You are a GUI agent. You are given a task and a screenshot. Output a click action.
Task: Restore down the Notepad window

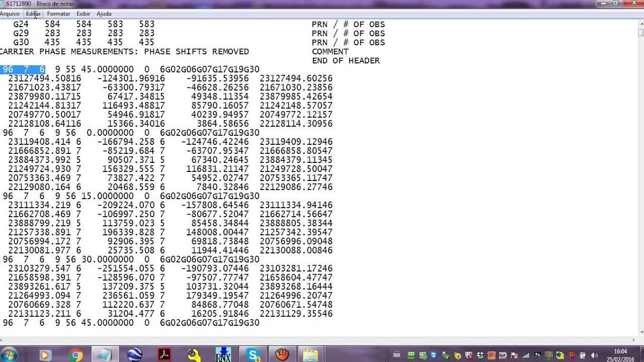[616, 4]
